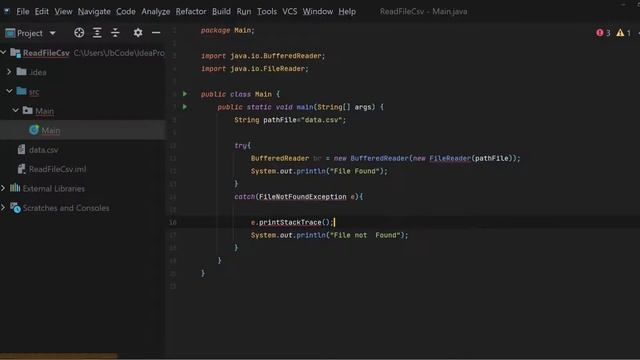Image resolution: width=640 pixels, height=360 pixels.
Task: Click the Main class icon in tree
Action: [x=34, y=130]
